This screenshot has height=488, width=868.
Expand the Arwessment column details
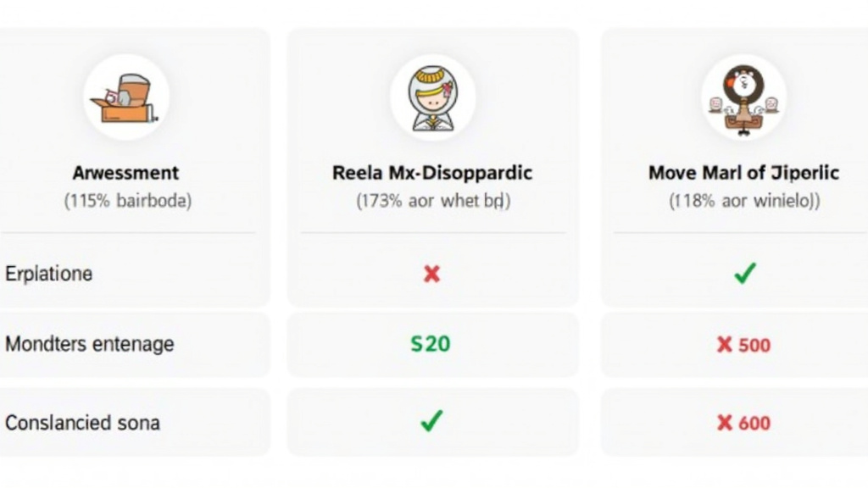pyautogui.click(x=125, y=172)
